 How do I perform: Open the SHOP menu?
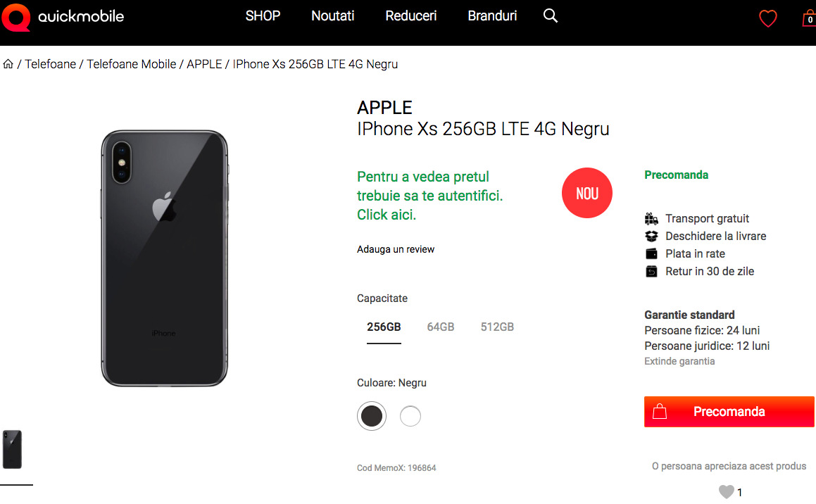(x=263, y=16)
